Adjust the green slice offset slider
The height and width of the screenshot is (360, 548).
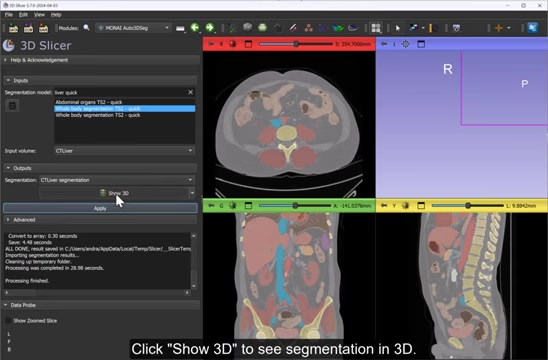295,206
